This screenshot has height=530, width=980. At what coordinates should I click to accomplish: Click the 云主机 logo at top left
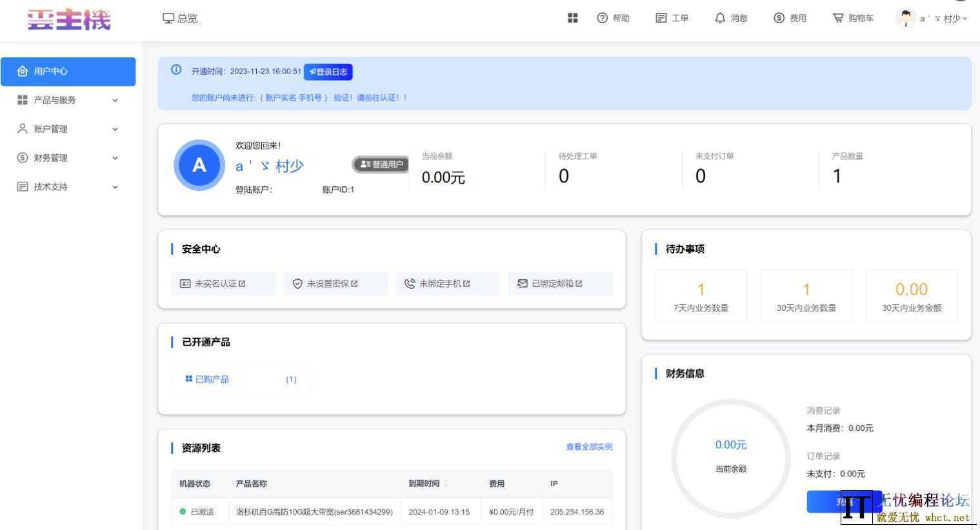(68, 19)
